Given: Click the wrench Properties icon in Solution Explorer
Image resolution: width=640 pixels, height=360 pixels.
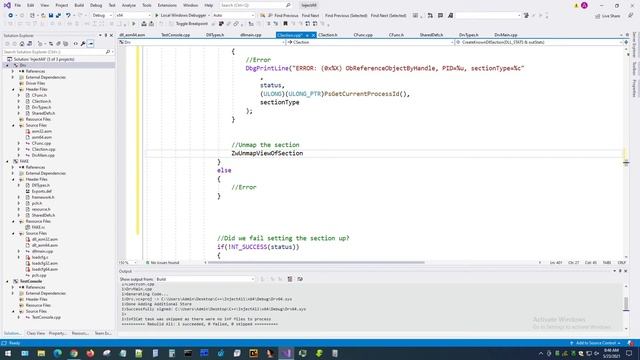Looking at the screenshot, I should click(83, 44).
